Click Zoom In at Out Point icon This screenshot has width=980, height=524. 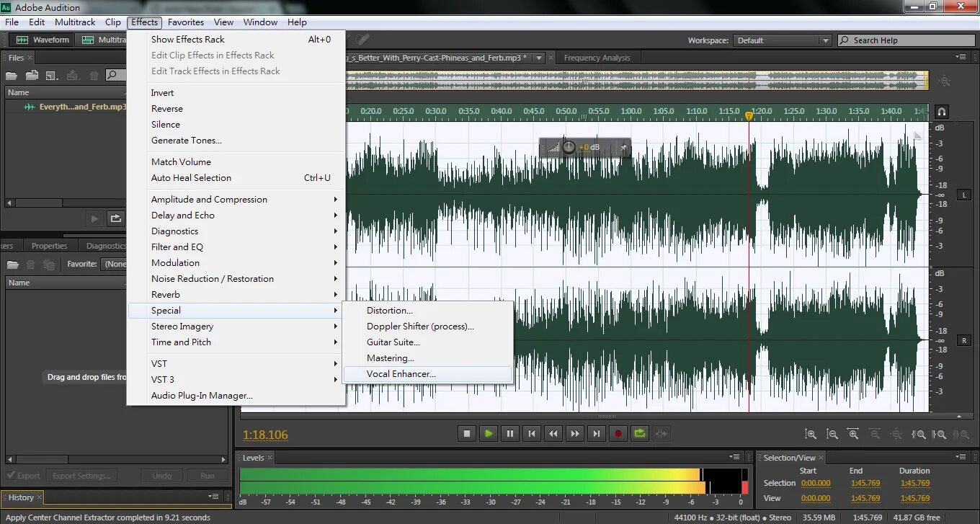tap(939, 434)
